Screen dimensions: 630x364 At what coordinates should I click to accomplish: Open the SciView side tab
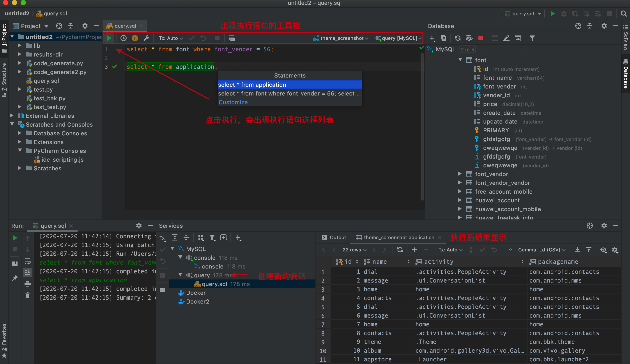(x=625, y=38)
